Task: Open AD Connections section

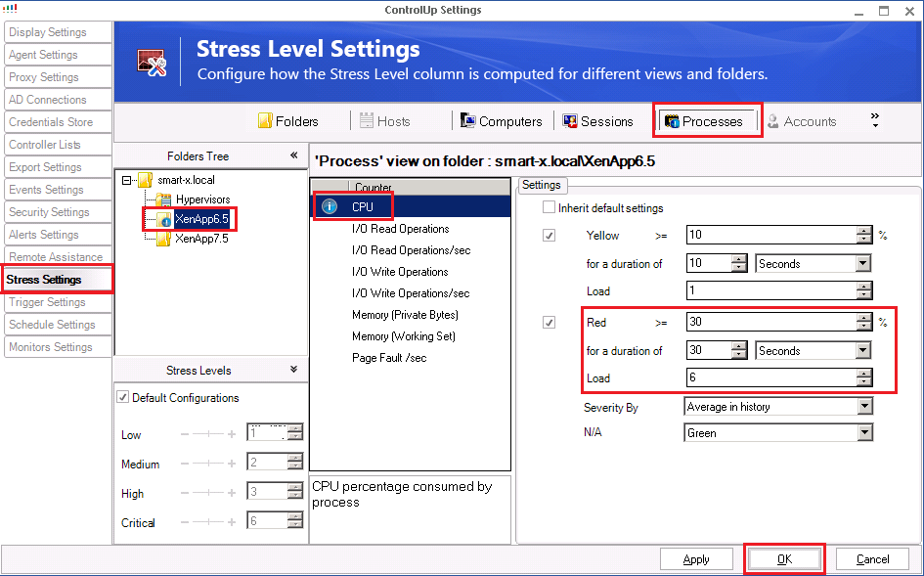Action: (58, 100)
